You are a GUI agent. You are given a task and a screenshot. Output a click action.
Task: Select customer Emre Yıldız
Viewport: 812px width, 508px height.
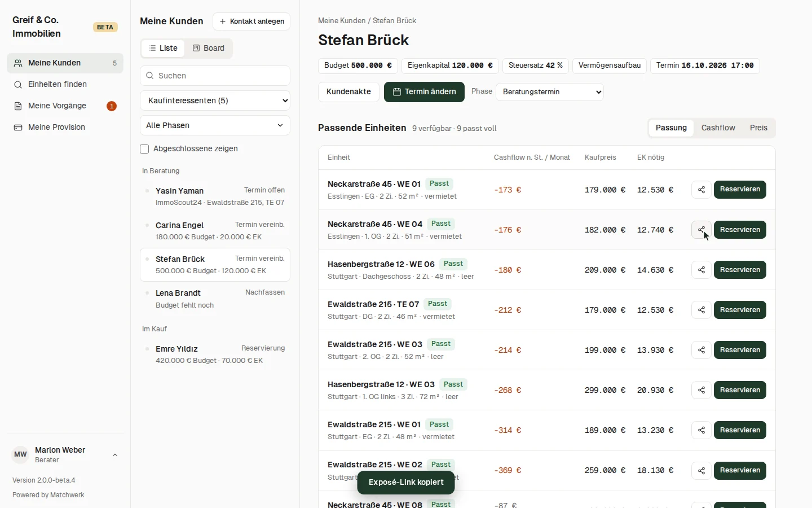coord(215,354)
